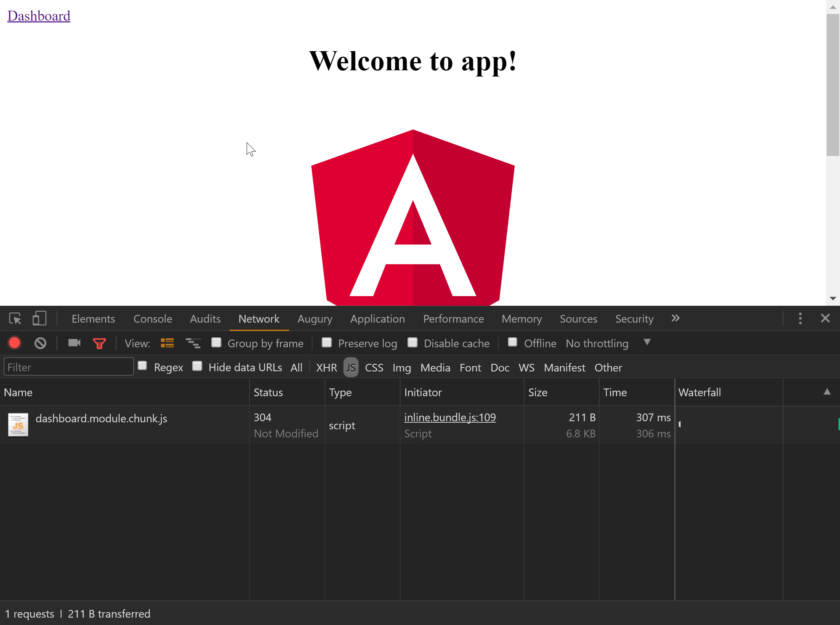Screen dimensions: 840x625
Task: Open the Sources tab
Action: pyautogui.click(x=578, y=319)
